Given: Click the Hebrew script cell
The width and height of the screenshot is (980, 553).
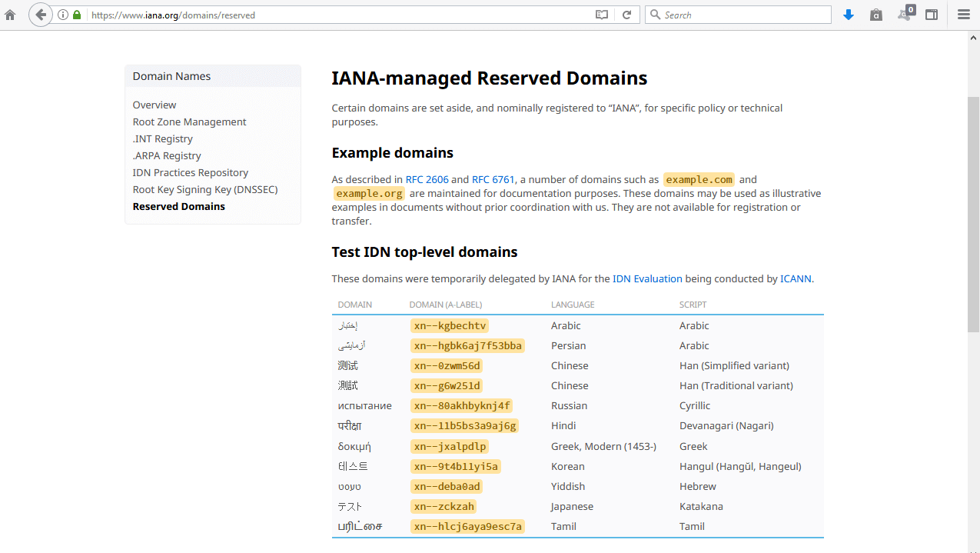Looking at the screenshot, I should point(698,486).
